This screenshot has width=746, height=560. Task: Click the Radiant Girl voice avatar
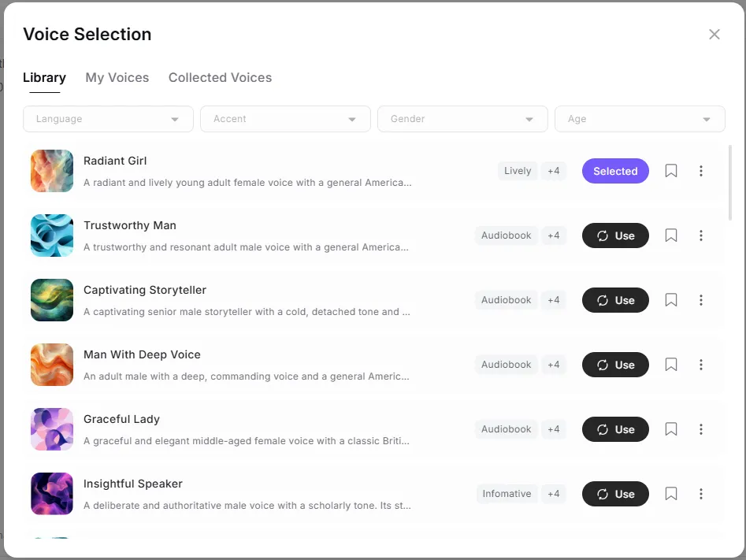(51, 171)
